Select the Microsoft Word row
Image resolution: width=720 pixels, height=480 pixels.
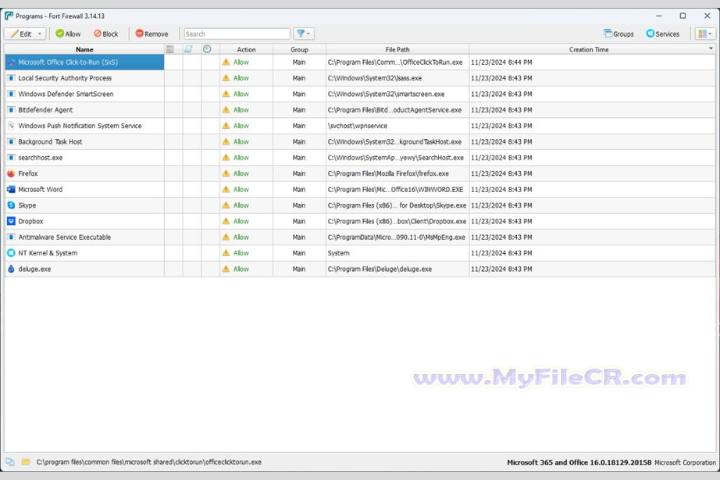360,189
